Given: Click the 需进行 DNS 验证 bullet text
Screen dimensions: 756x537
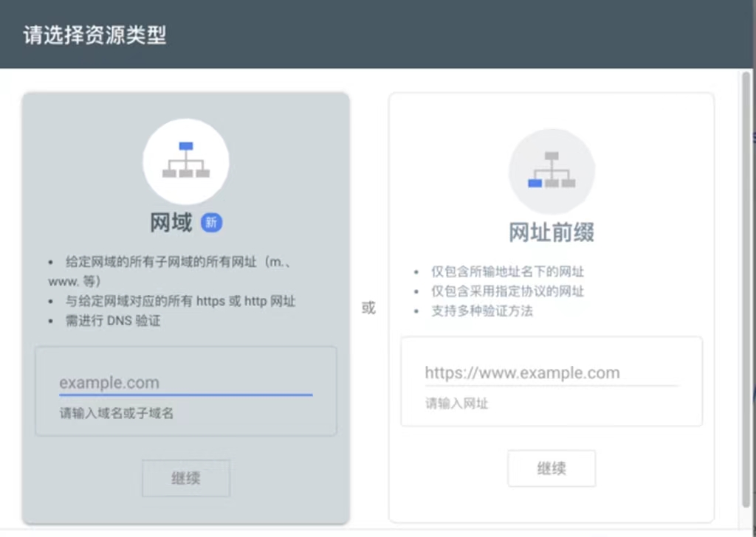Looking at the screenshot, I should coord(113,321).
